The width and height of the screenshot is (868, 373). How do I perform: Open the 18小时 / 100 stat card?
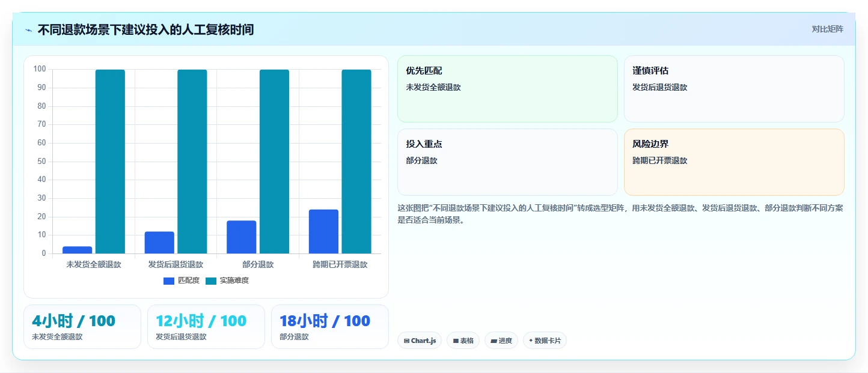(x=330, y=327)
